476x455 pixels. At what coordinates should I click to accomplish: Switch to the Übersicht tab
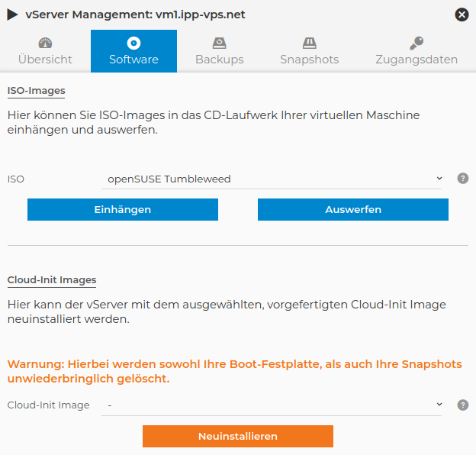pos(45,59)
